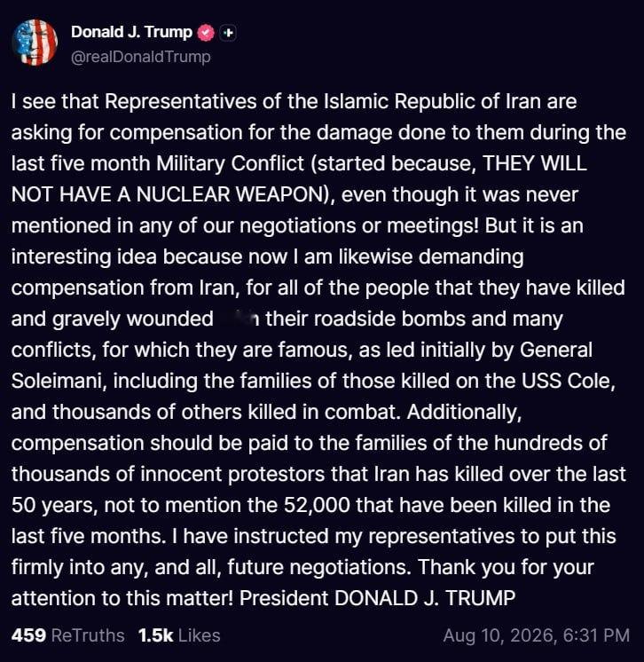Open the Donald J. Trump display name

click(x=131, y=32)
